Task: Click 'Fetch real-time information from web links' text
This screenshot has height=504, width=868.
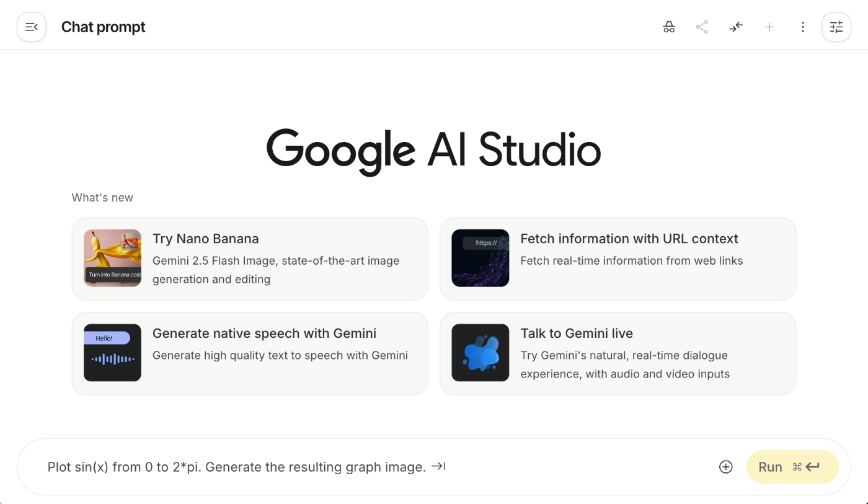Action: coord(632,261)
